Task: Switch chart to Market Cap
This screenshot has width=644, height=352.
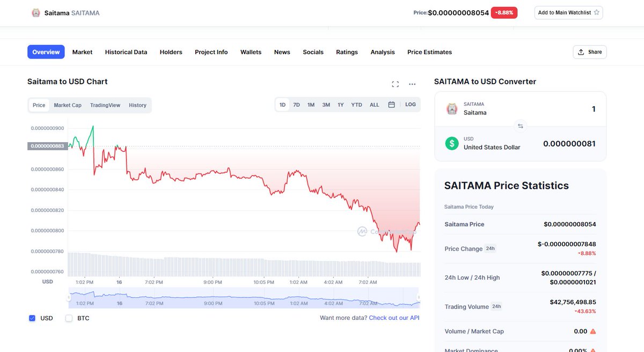Action: (x=68, y=105)
